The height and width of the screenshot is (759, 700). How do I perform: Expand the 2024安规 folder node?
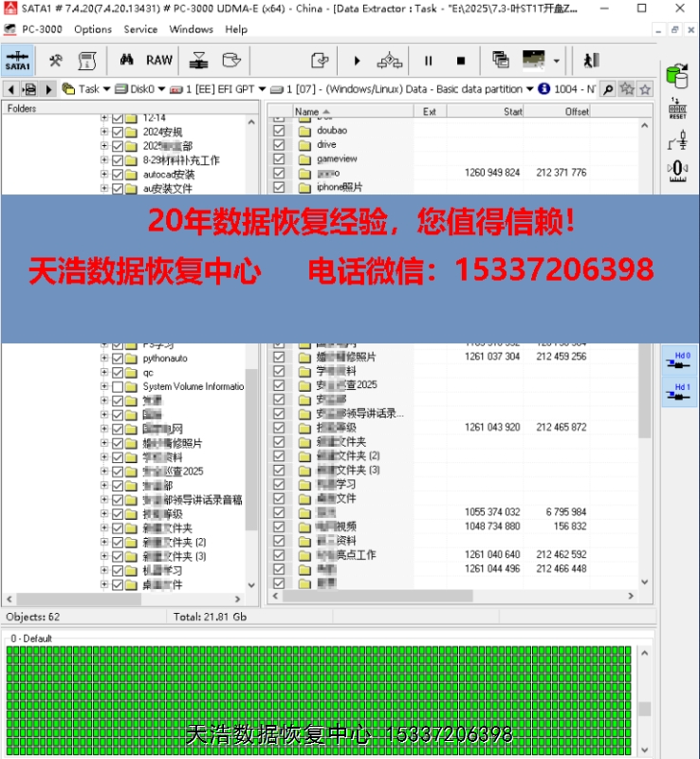pos(104,132)
